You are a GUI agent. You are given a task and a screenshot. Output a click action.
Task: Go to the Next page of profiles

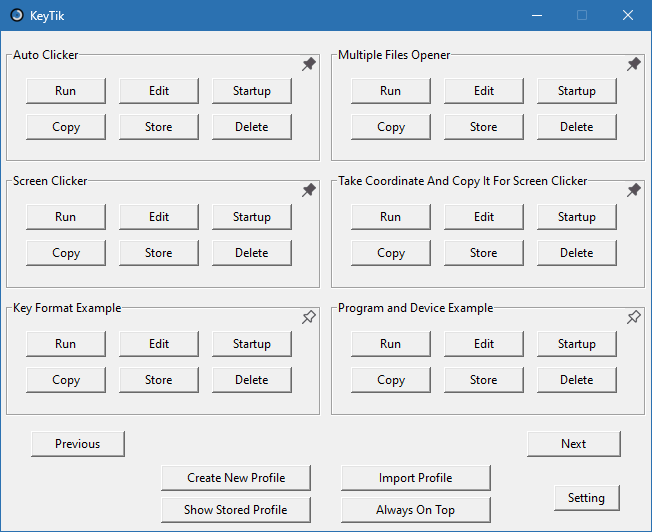pos(574,444)
